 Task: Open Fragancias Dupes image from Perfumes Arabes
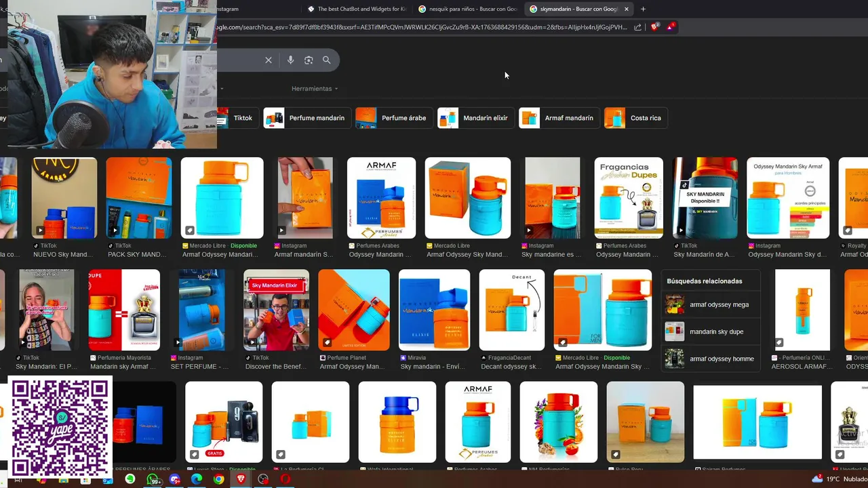click(629, 198)
